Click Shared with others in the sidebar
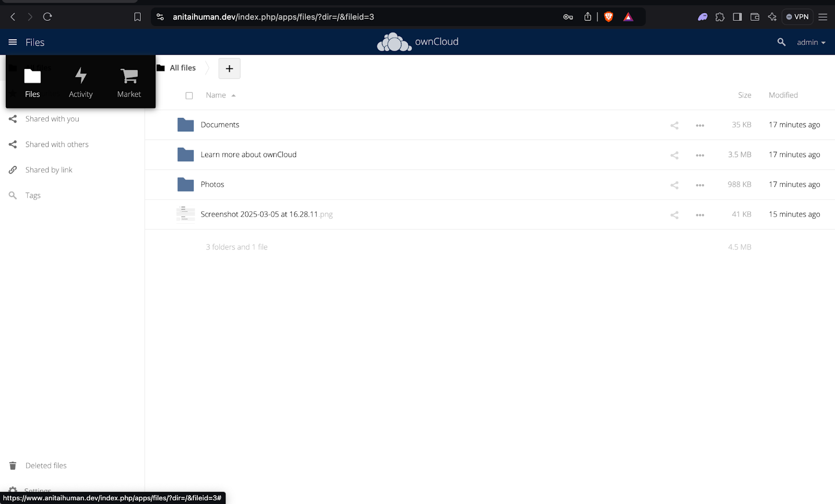This screenshot has width=835, height=504. [56, 145]
